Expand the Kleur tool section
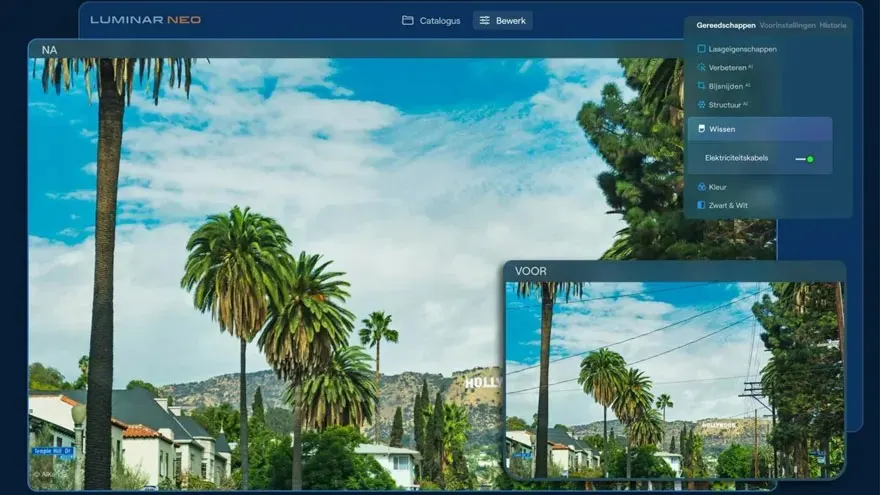Viewport: 880px width, 495px height. (717, 187)
